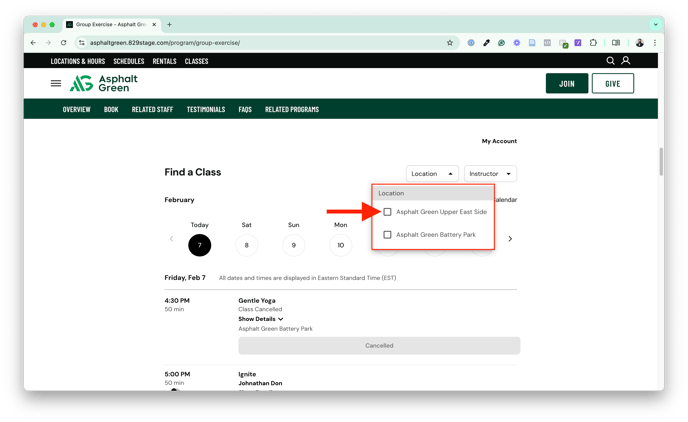Open the side panel icon
The image size is (688, 422).
click(x=616, y=43)
